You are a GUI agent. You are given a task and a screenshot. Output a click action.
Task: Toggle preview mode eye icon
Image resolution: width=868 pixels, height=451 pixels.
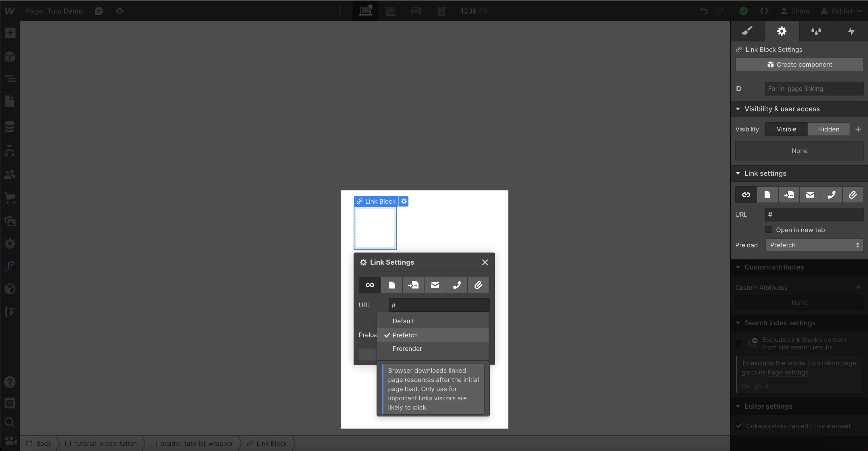[x=119, y=11]
